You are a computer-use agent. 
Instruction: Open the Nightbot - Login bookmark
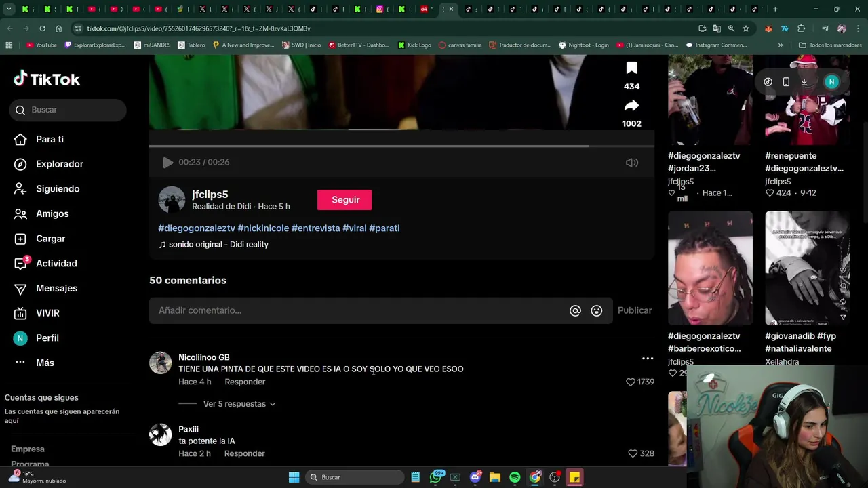[584, 45]
